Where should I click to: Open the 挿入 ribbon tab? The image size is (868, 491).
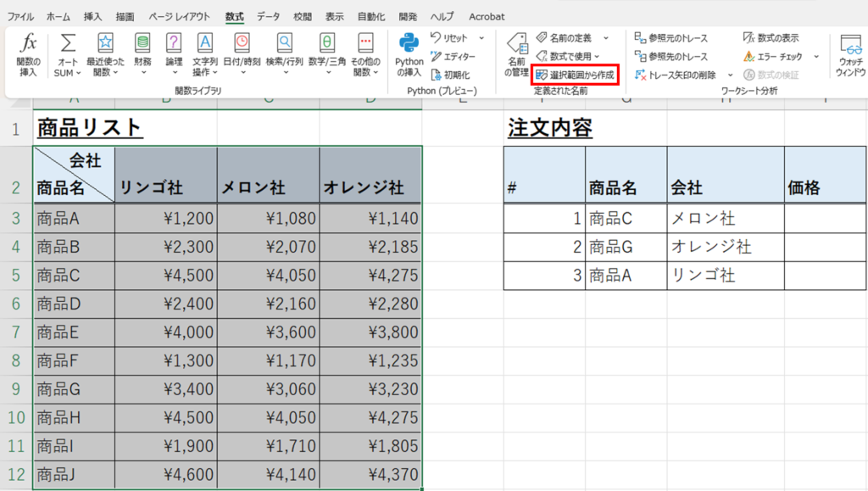coord(94,16)
